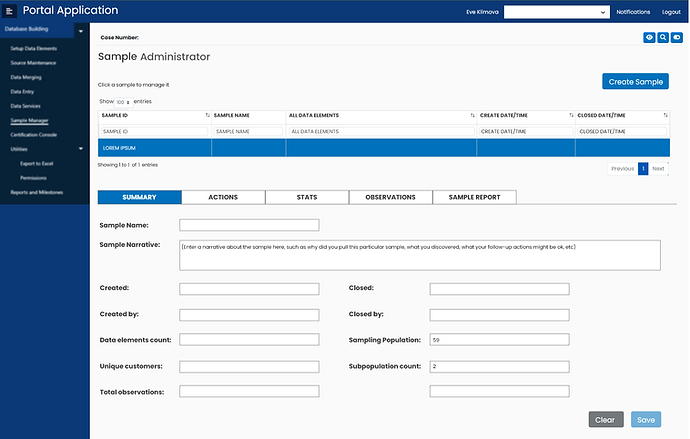The width and height of the screenshot is (690, 439).
Task: Go to Data Merging in sidebar
Action: [26, 77]
